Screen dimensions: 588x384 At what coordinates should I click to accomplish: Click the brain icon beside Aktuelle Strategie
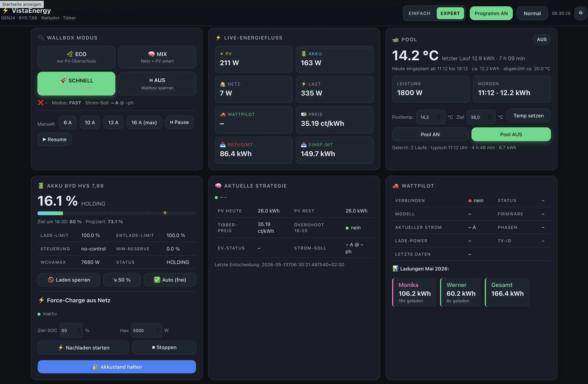(218, 186)
